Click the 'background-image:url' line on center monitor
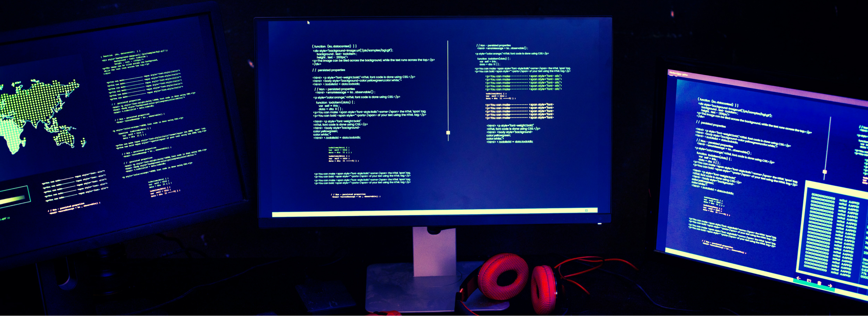The width and height of the screenshot is (868, 316). (353, 51)
